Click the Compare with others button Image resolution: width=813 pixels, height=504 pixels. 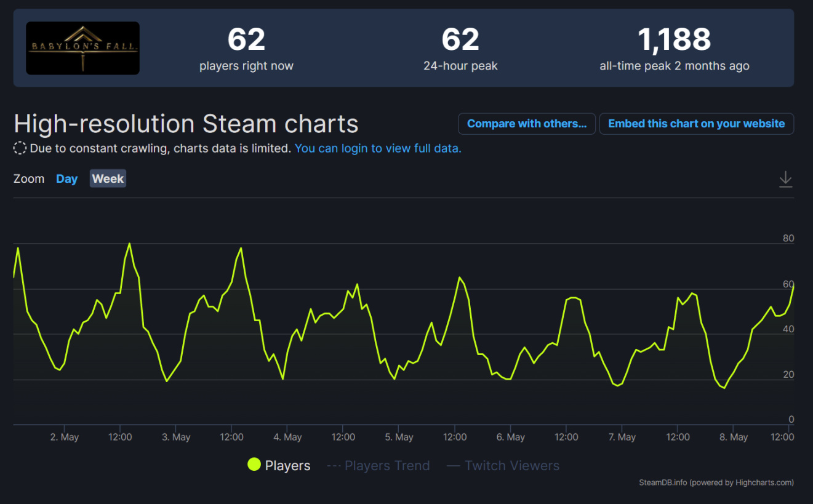[527, 124]
